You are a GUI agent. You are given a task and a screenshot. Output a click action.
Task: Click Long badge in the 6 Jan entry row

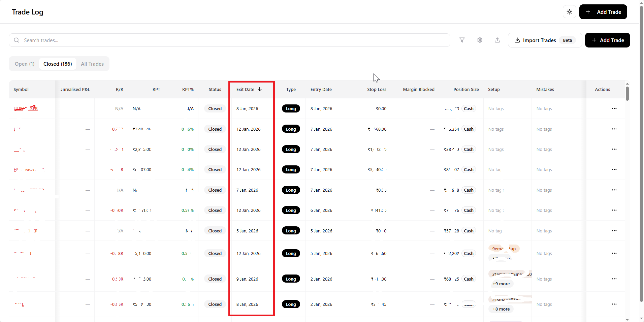291,210
